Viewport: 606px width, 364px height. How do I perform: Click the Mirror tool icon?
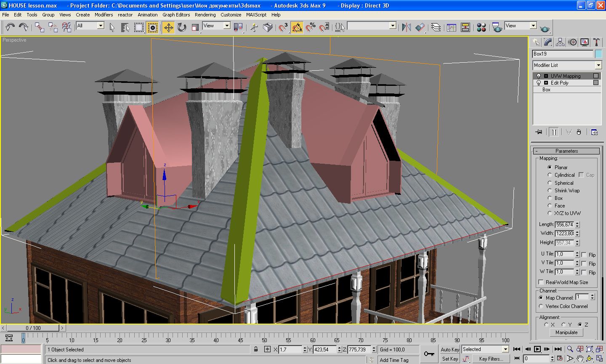407,27
